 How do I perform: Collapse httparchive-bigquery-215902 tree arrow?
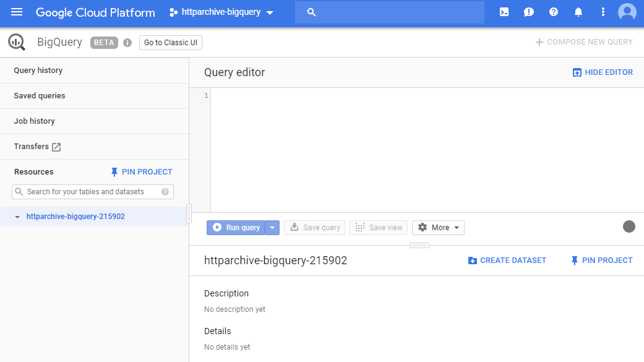(17, 217)
